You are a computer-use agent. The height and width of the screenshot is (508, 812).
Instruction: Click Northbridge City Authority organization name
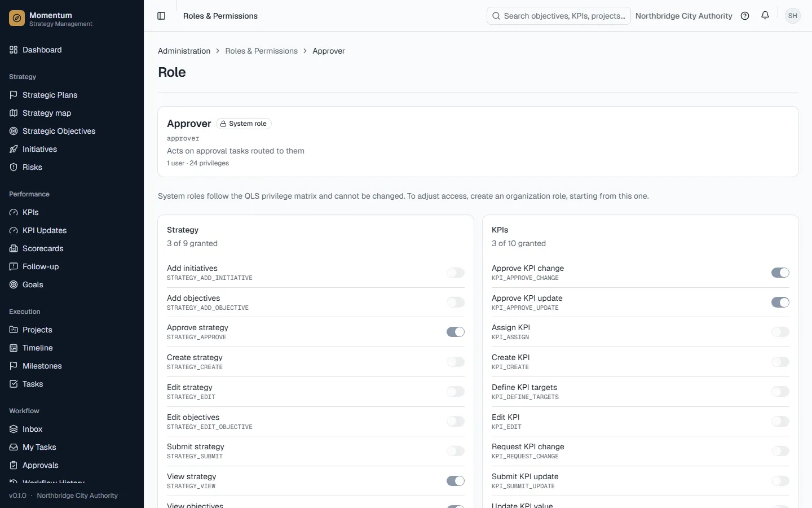tap(683, 16)
